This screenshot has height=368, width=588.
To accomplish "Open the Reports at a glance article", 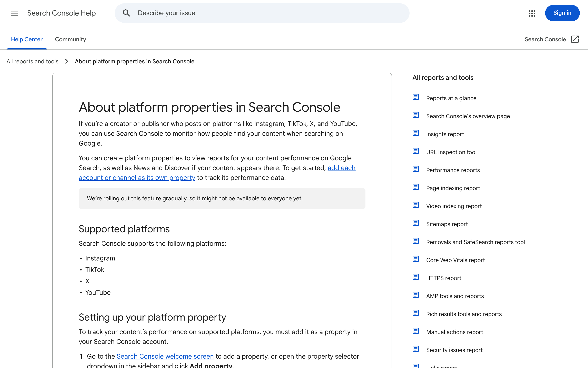I will pos(451,98).
